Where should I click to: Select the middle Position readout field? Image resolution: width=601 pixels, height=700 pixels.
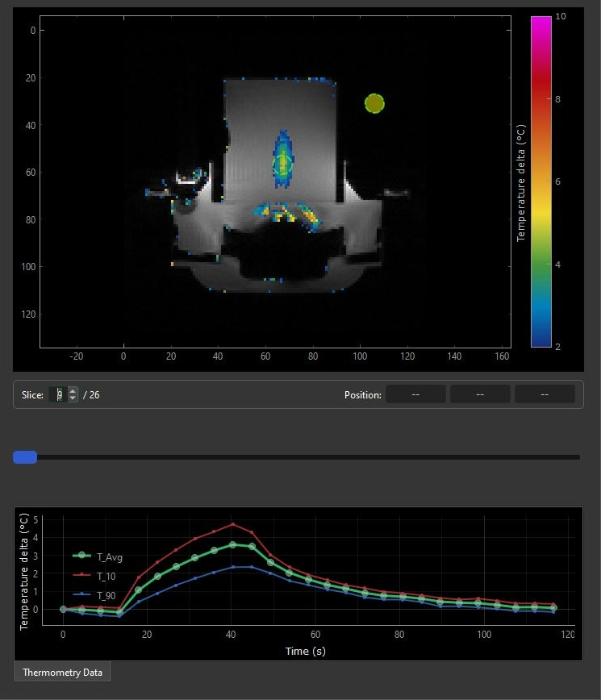point(480,394)
